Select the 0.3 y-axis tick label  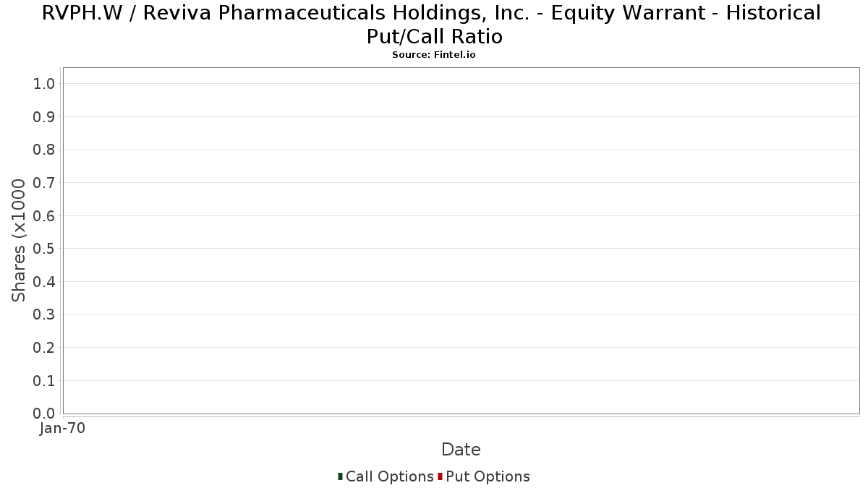[44, 315]
